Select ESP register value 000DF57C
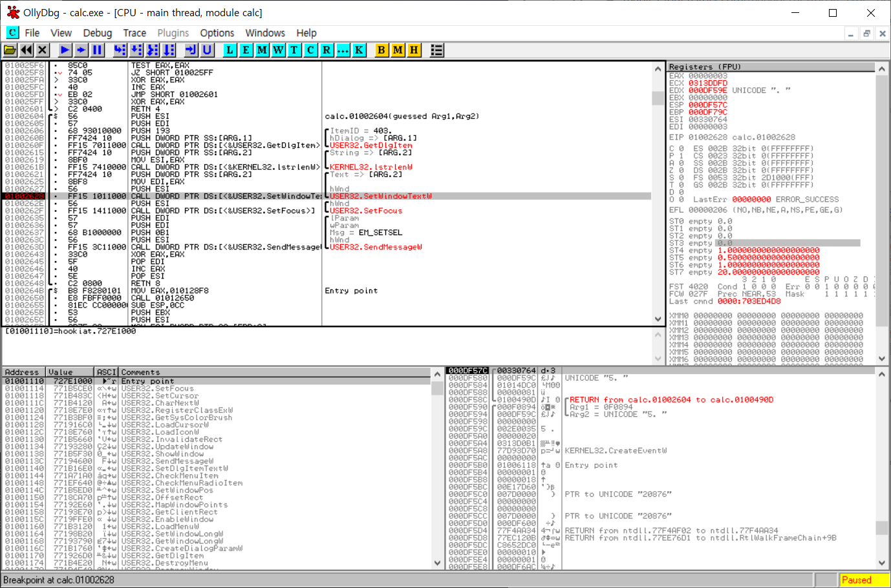Screen dimensions: 891x588 tap(707, 105)
